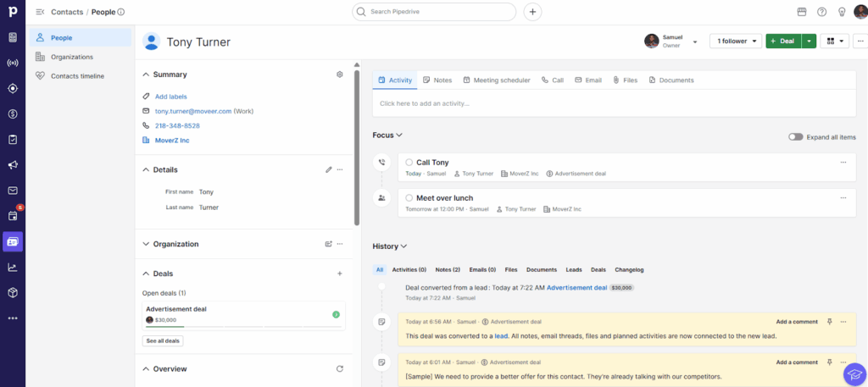Open the Mail inbox sidebar icon

click(13, 191)
